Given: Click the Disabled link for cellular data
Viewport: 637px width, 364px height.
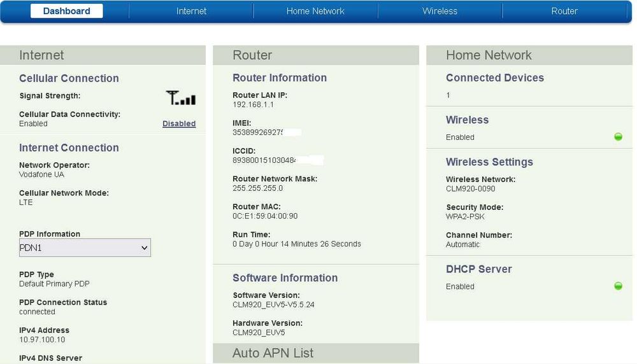Looking at the screenshot, I should tap(179, 123).
